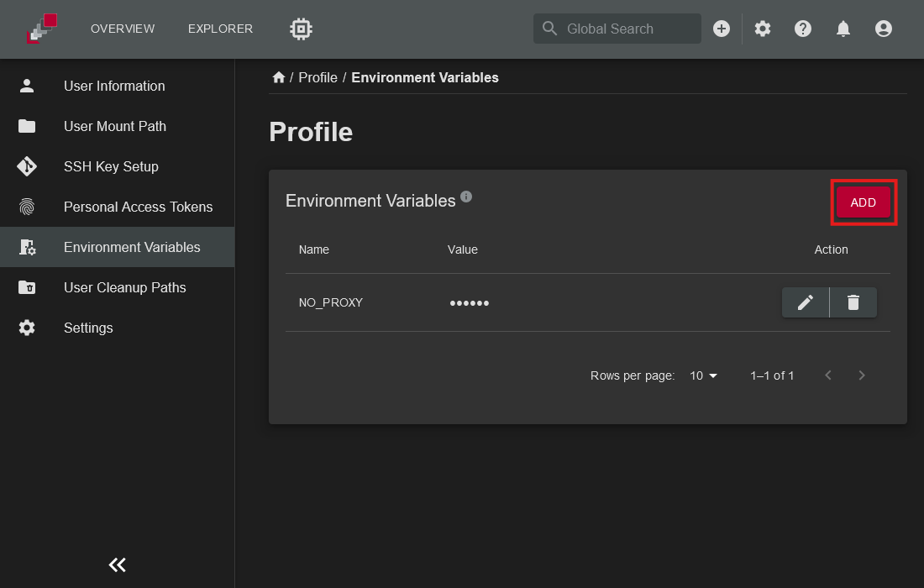Screen dimensions: 924x588
Task: Open the rows per page dropdown
Action: (x=703, y=375)
